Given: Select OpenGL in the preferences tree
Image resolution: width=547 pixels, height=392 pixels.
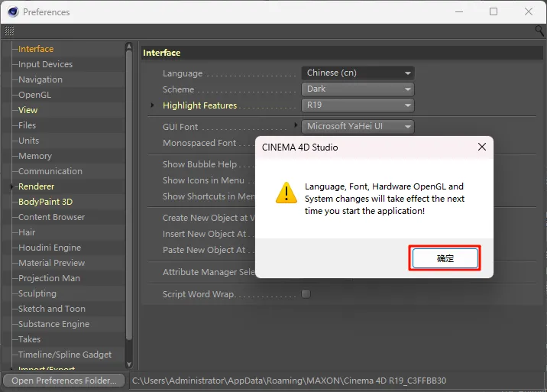Looking at the screenshot, I should click(x=35, y=95).
